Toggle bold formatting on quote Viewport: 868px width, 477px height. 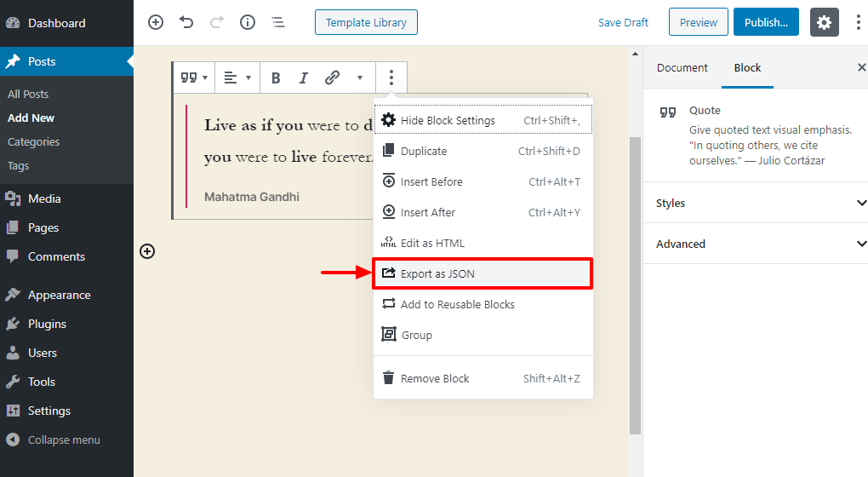click(276, 78)
